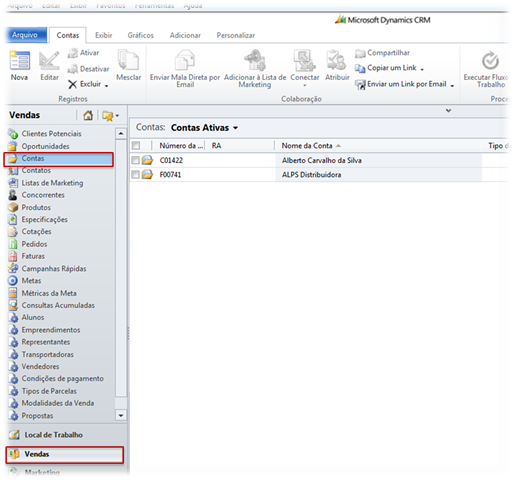Screen dimensions: 514x480
Task: Open the Alberto Carvalho da Silva account
Action: pos(322,160)
